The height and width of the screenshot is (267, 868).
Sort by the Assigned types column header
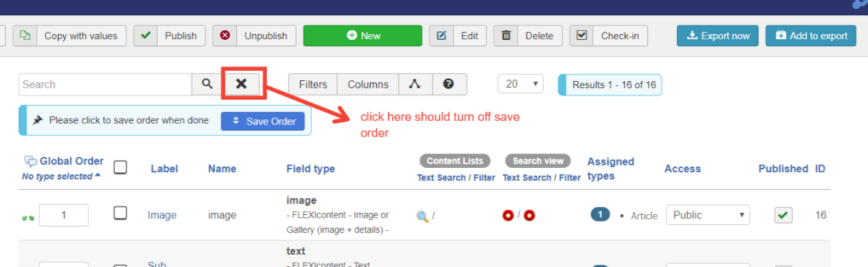pos(610,169)
